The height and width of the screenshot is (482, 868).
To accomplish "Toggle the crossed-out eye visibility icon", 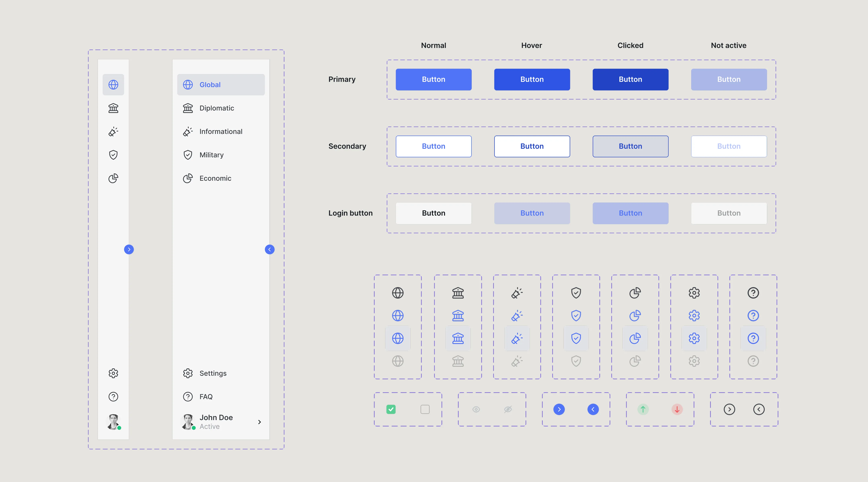I will point(508,409).
